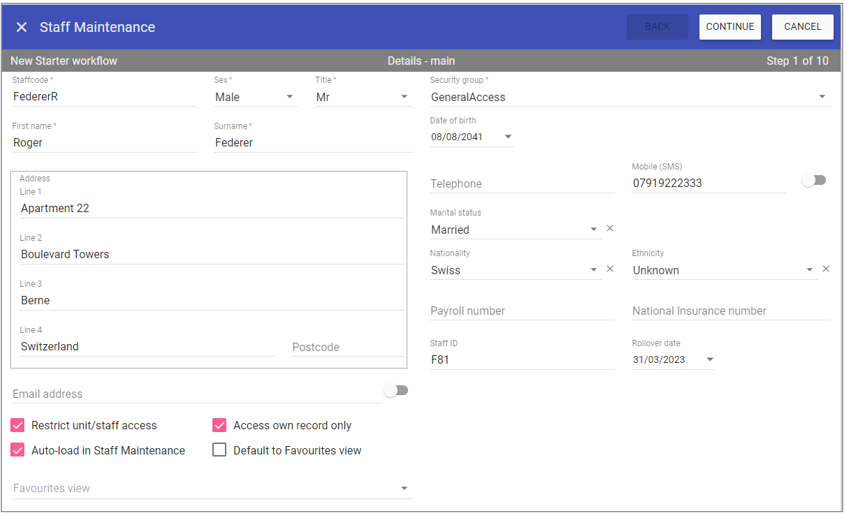Expand the Ethnicity dropdown
The image size is (847, 516).
809,270
